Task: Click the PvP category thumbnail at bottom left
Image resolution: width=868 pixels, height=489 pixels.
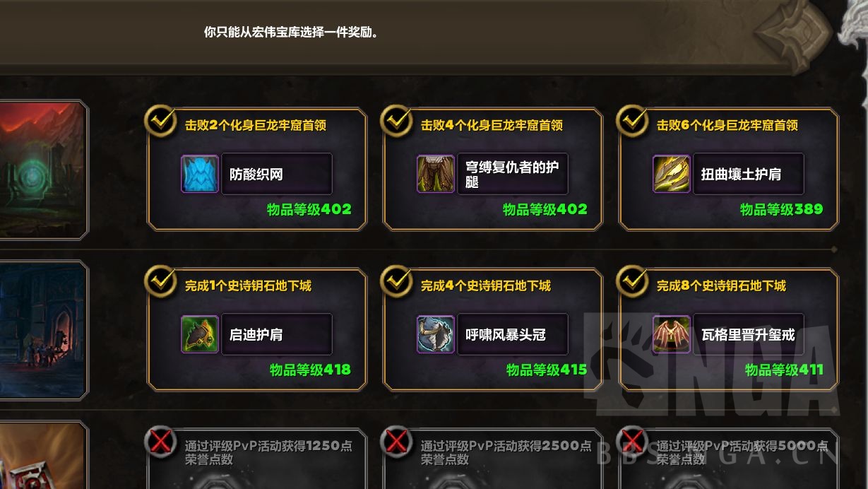Action: coord(42,456)
